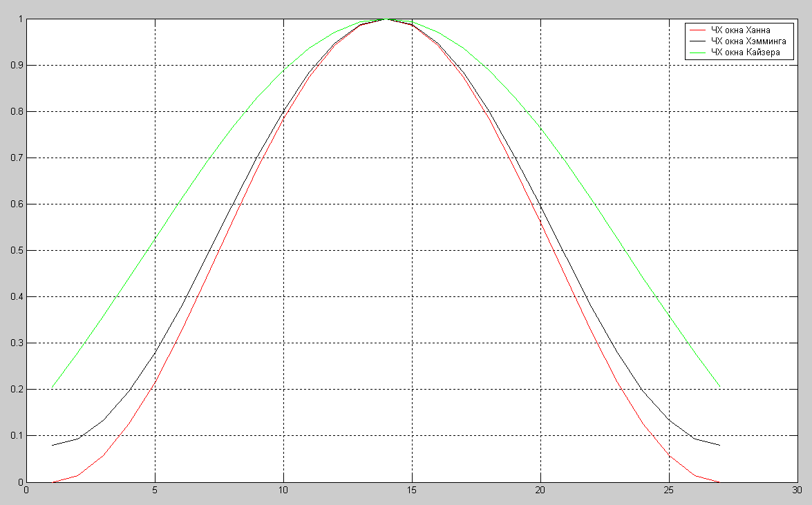
Task: Select the x-axis tick label '30'
Action: pos(797,490)
